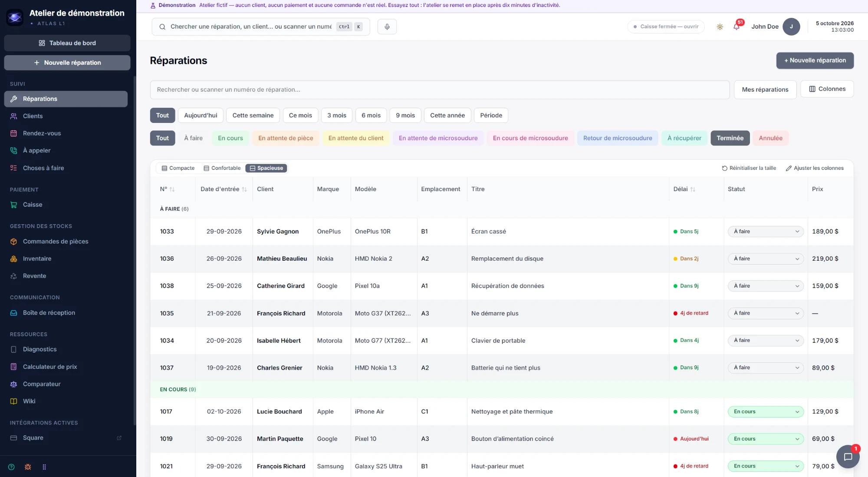Open client Sylvie Gagnon

coord(278,232)
